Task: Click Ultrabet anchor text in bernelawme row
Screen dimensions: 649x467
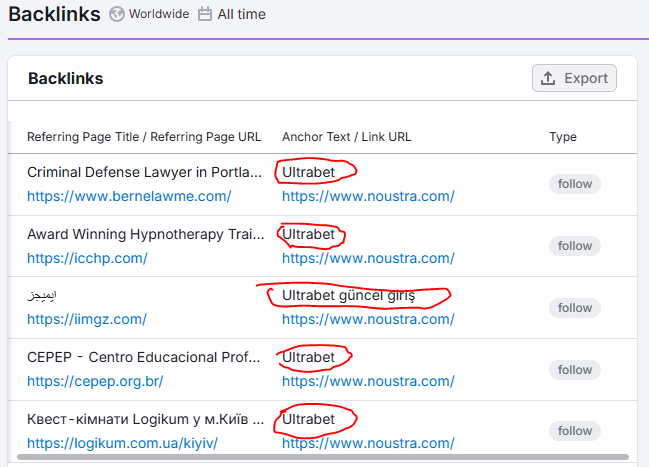Action: tap(308, 172)
